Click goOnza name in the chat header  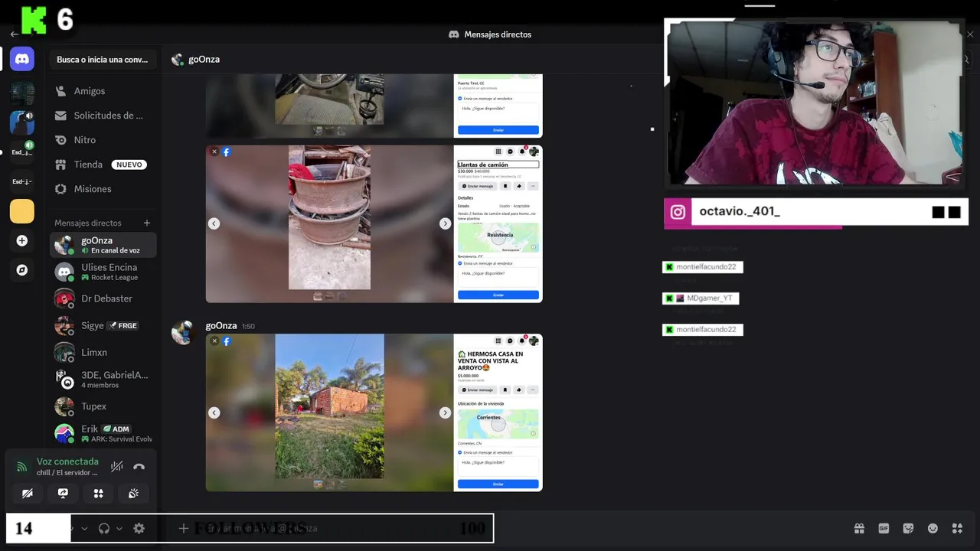[x=204, y=60]
